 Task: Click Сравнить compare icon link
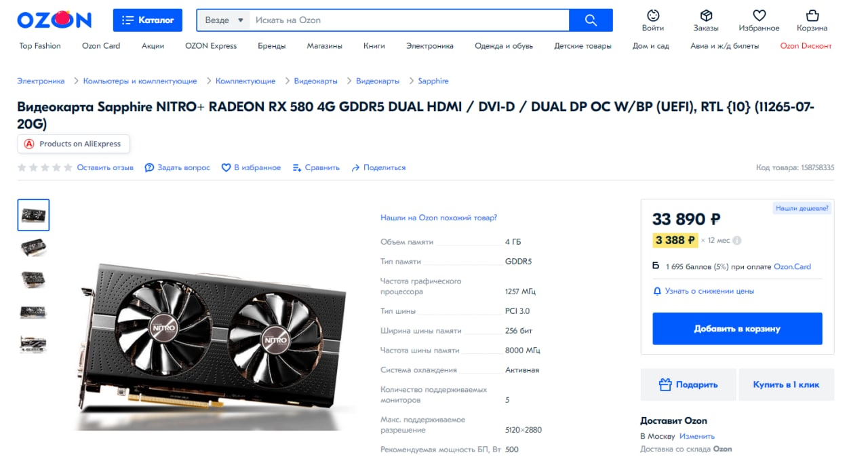click(316, 167)
